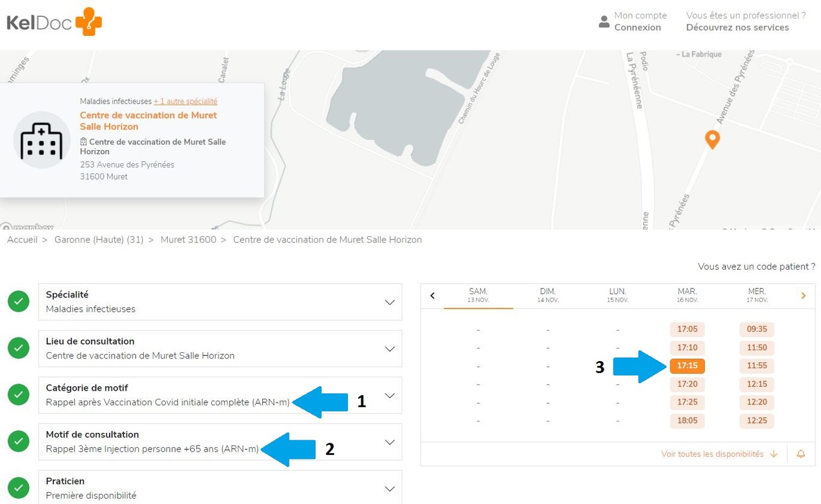821x504 pixels.
Task: Click the hospital building icon
Action: 42,140
